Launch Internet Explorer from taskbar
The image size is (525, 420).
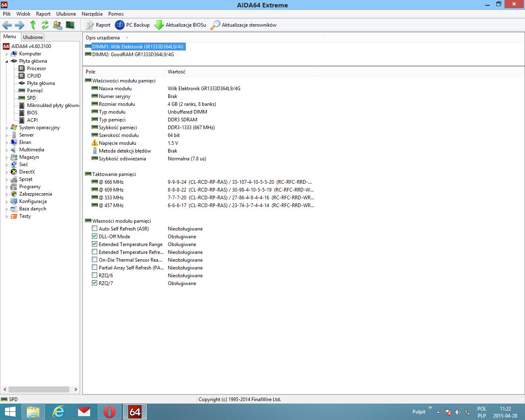[59, 412]
